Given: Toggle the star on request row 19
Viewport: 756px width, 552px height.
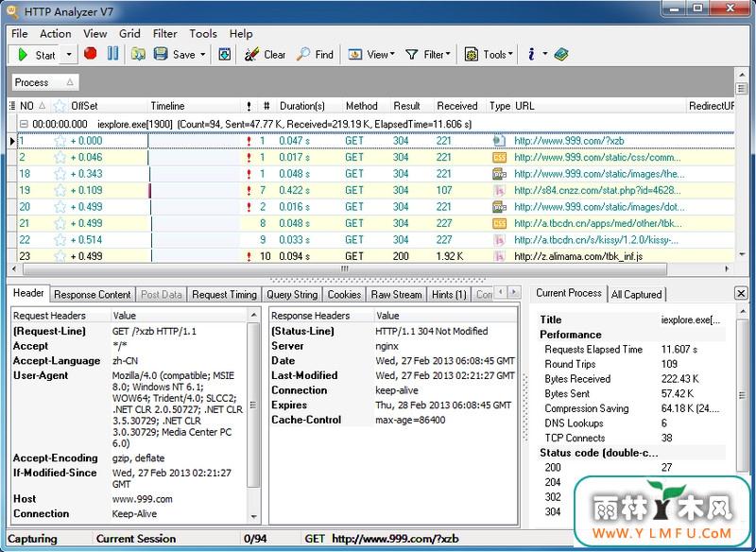Looking at the screenshot, I should [x=60, y=190].
